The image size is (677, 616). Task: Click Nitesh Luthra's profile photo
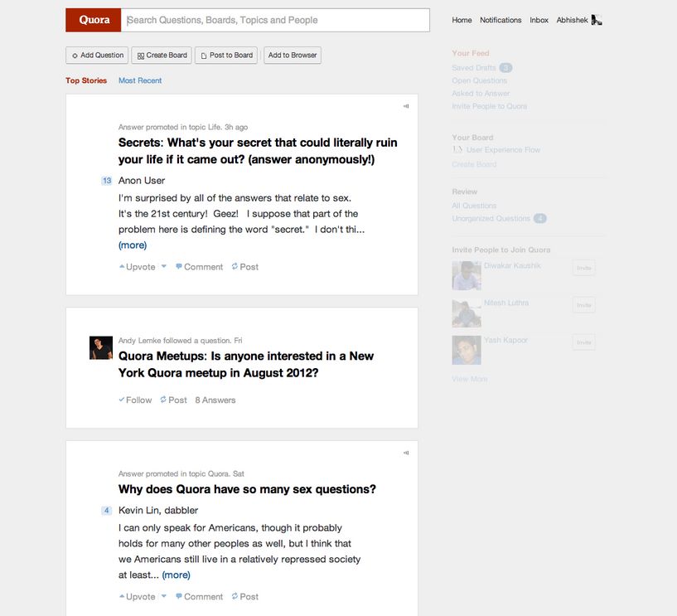[x=467, y=313]
